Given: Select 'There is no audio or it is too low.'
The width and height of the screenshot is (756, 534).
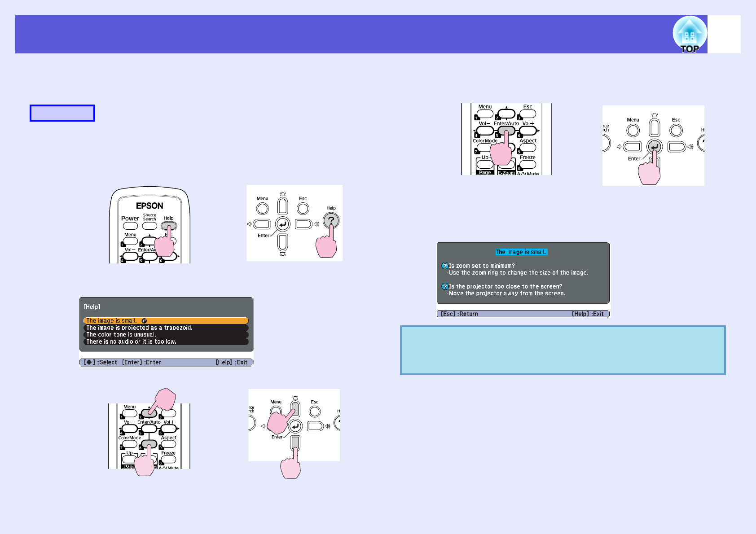Looking at the screenshot, I should [166, 341].
